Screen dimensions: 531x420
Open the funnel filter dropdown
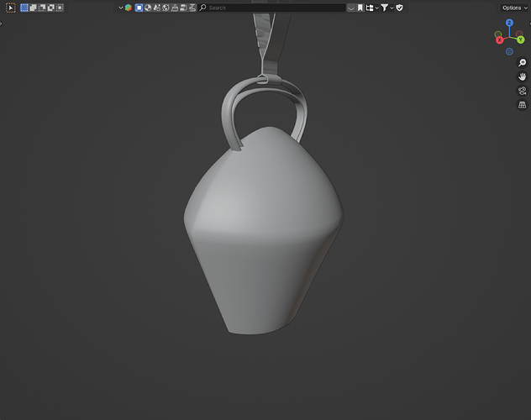coord(386,8)
